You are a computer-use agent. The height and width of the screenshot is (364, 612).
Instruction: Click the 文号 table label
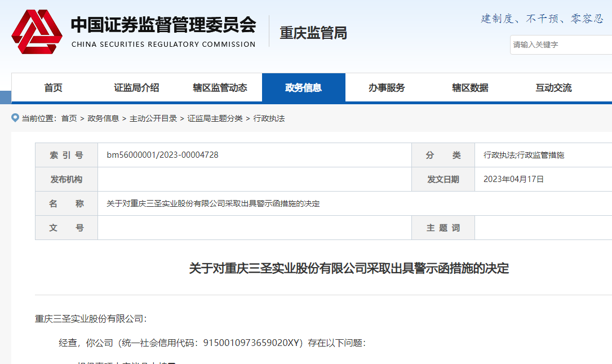[66, 228]
